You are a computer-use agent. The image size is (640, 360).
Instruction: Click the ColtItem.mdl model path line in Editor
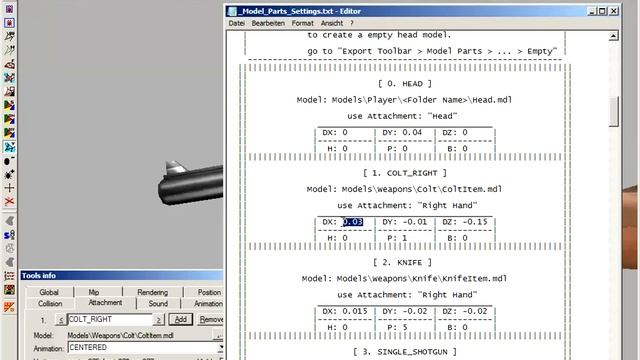point(404,189)
